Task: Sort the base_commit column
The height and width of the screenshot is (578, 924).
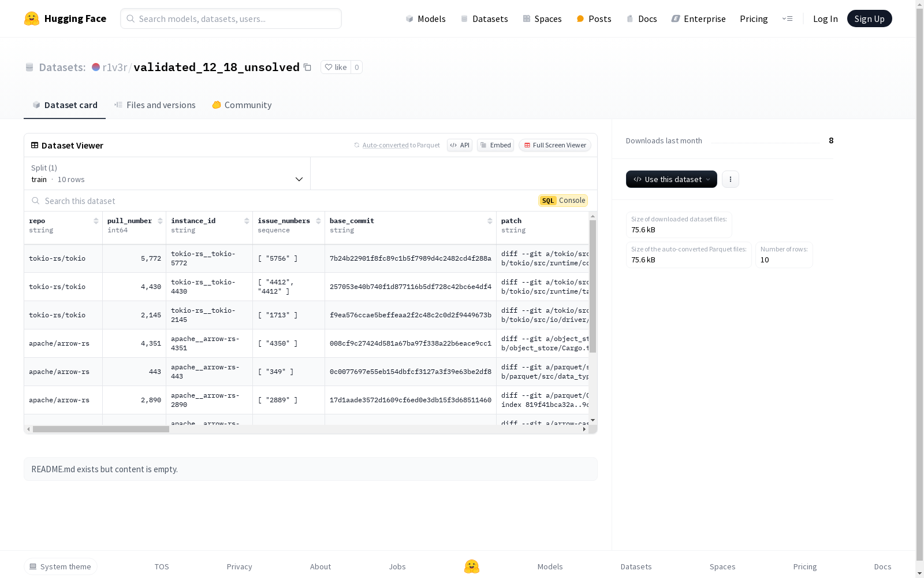Action: [490, 221]
